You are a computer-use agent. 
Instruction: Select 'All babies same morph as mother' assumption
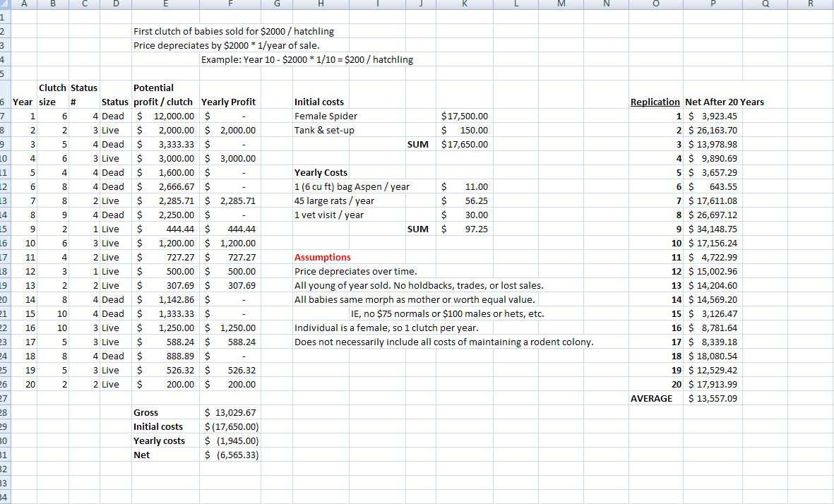[x=415, y=300]
